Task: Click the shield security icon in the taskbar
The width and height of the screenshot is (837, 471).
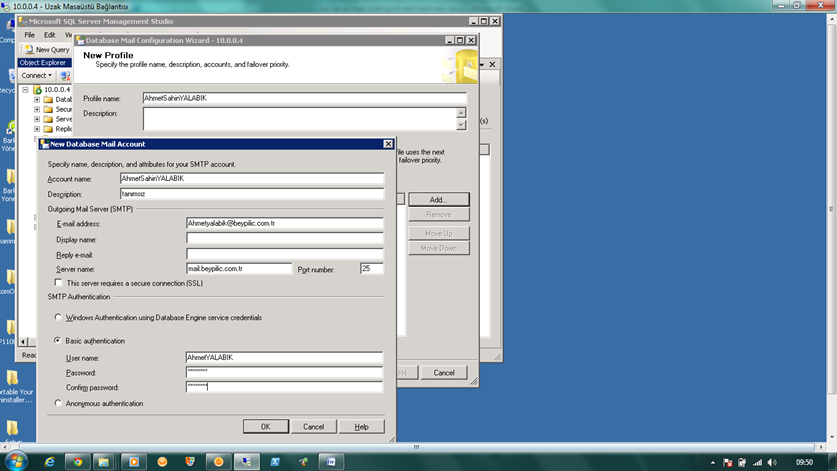Action: [190, 462]
